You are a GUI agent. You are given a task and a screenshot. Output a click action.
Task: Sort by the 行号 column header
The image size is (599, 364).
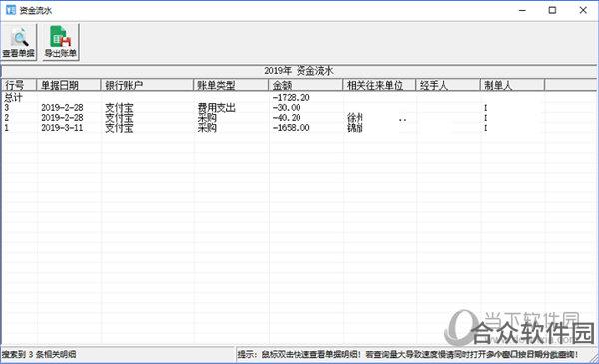click(x=19, y=85)
